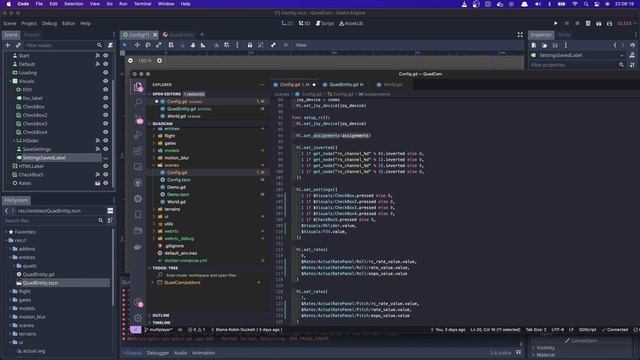Play the Godot project
The width and height of the screenshot is (640, 360).
[556, 24]
